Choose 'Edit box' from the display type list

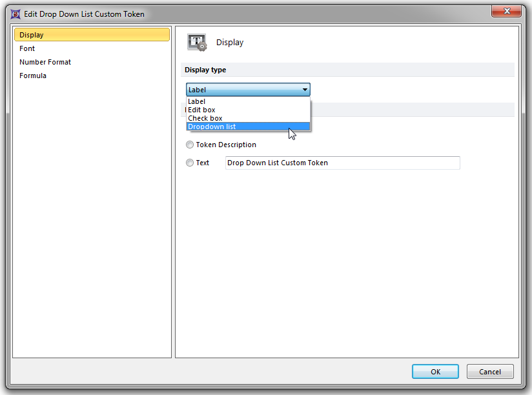[201, 110]
